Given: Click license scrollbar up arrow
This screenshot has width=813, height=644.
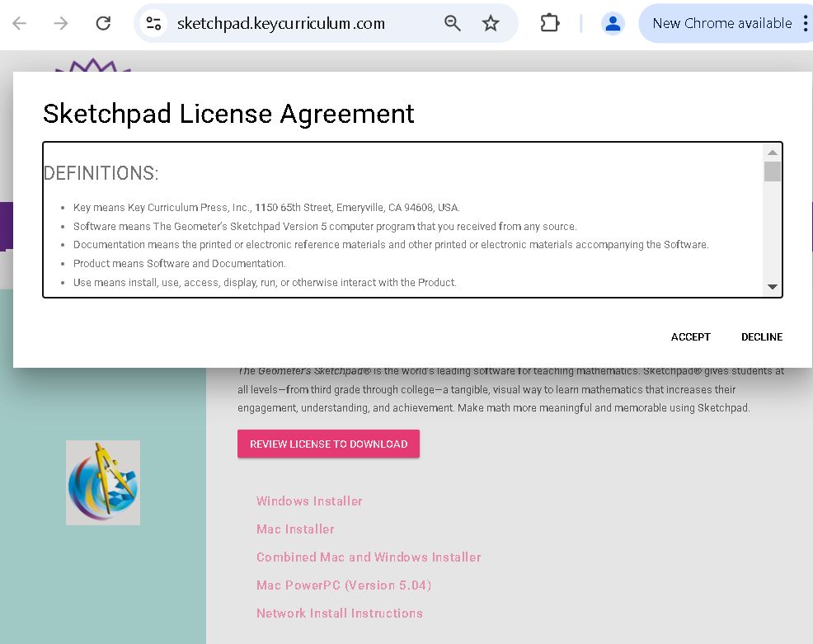Looking at the screenshot, I should [x=773, y=152].
